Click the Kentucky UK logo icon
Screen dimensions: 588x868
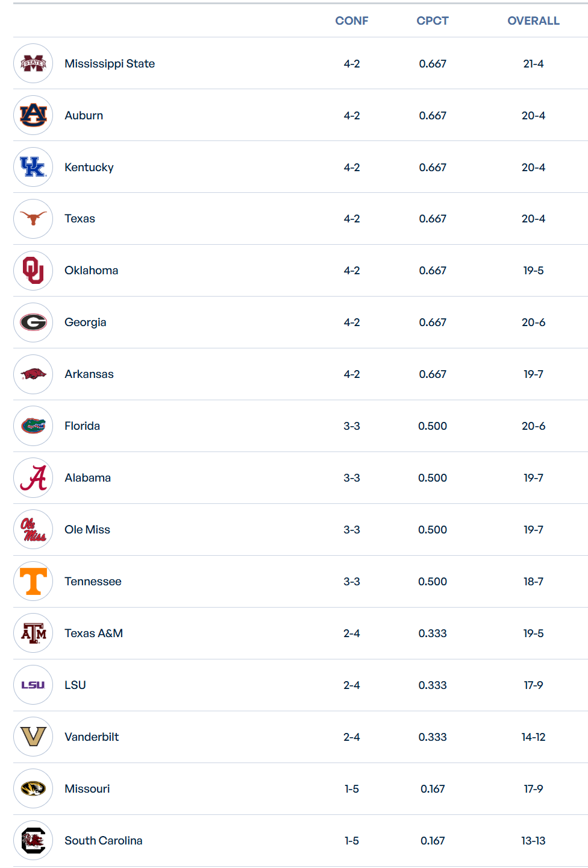click(33, 167)
